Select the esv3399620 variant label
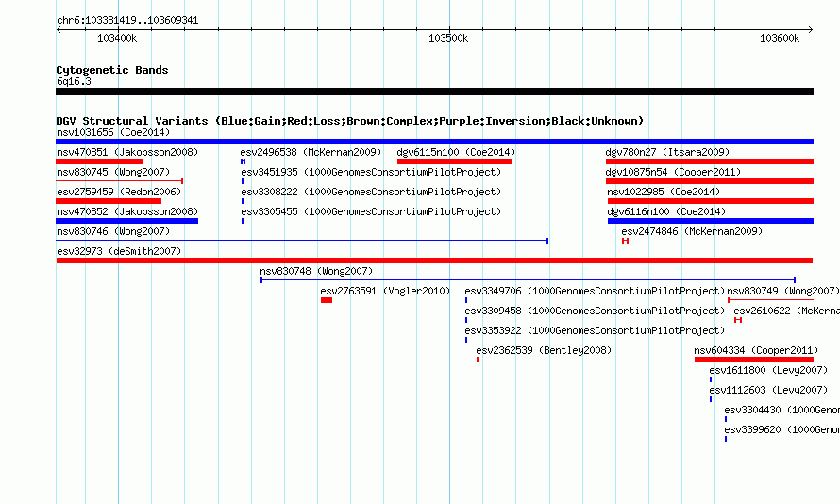 pos(782,429)
